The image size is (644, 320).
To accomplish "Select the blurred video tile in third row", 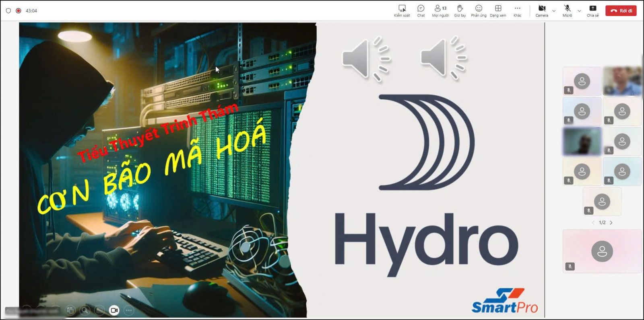I will [x=582, y=141].
